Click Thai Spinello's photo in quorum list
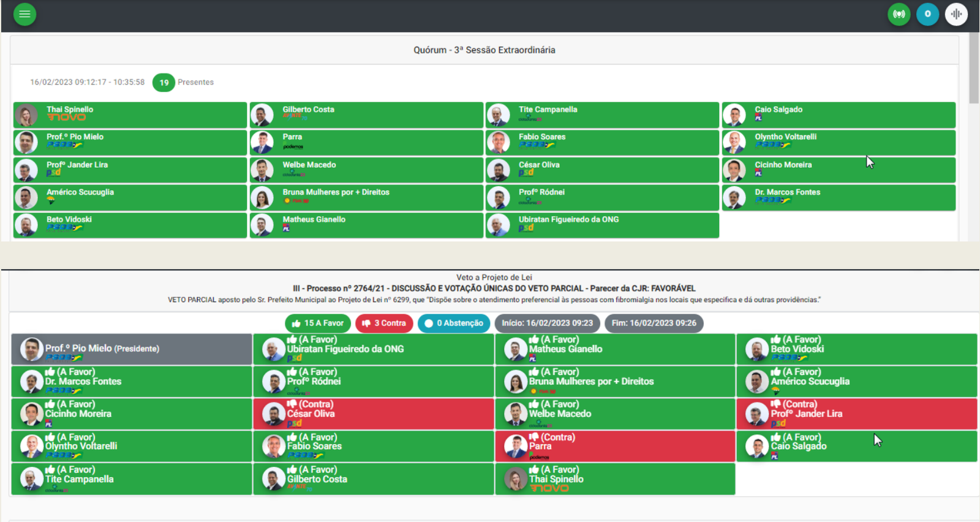Image resolution: width=980 pixels, height=522 pixels. pyautogui.click(x=26, y=115)
